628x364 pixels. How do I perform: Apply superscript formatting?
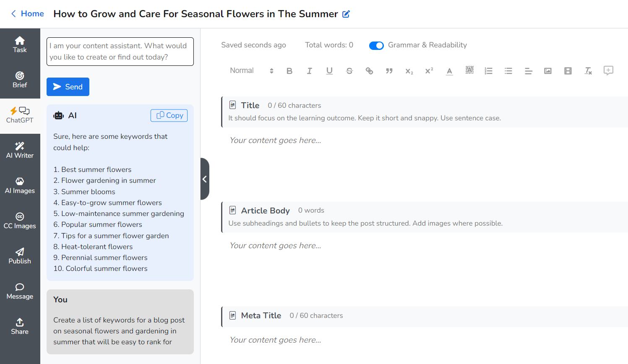click(x=429, y=70)
